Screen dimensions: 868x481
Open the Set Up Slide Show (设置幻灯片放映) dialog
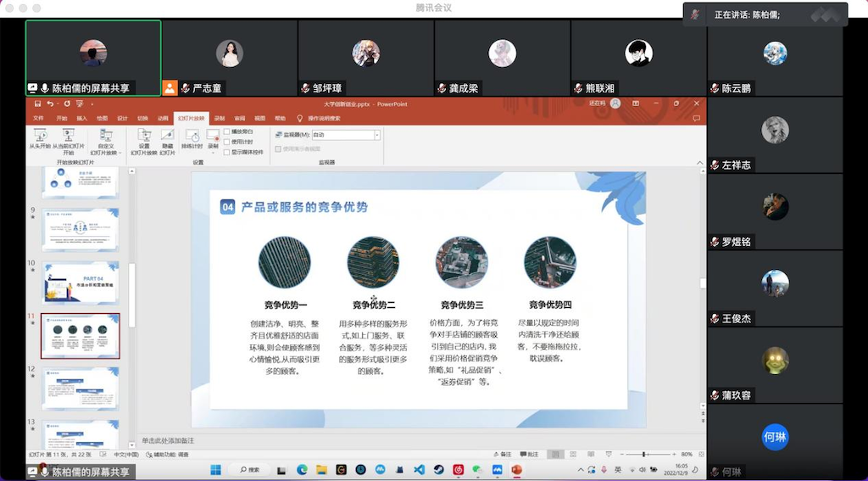144,142
